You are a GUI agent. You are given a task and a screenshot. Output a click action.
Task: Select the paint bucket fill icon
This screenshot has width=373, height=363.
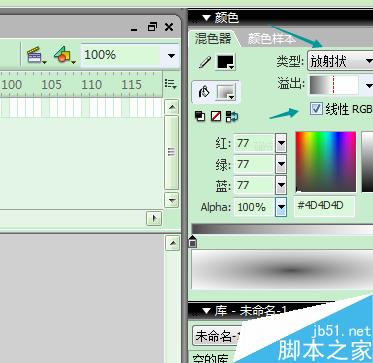click(204, 92)
